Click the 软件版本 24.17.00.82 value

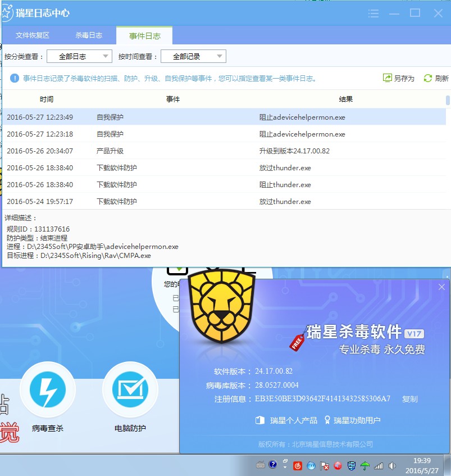pos(274,371)
